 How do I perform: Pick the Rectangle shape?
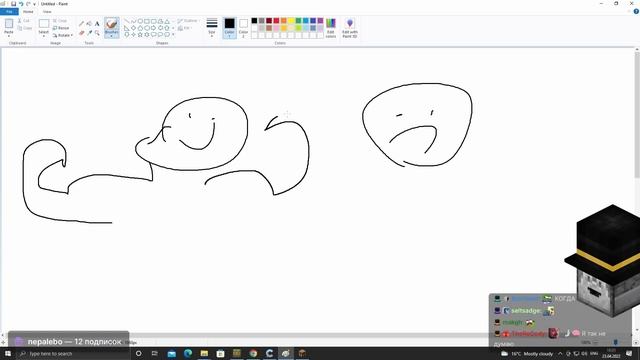[x=147, y=21]
